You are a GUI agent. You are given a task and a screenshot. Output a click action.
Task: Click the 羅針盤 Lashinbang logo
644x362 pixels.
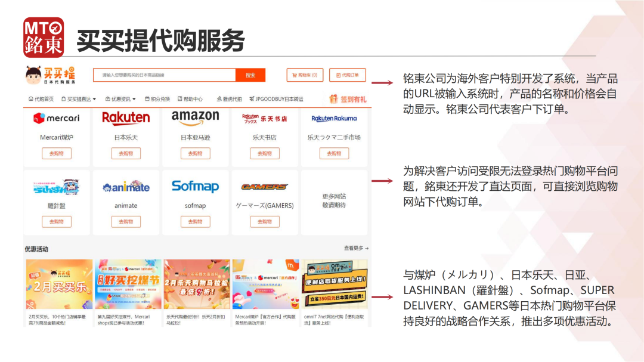pos(56,187)
